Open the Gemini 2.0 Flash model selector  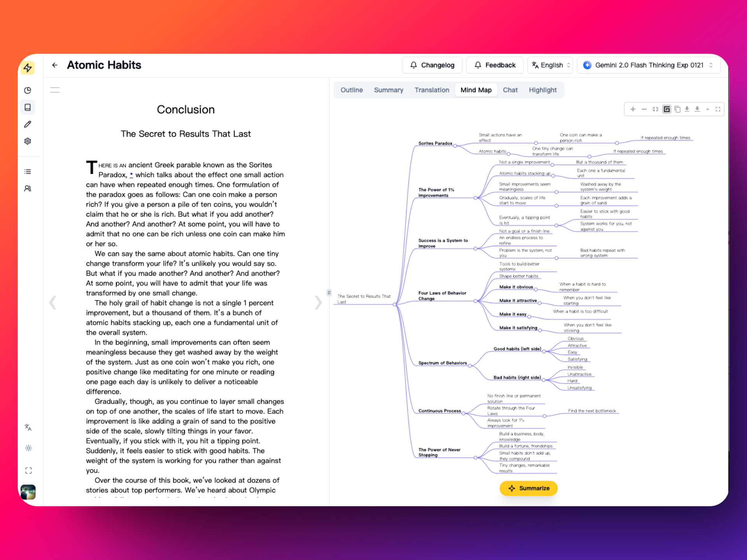point(649,65)
